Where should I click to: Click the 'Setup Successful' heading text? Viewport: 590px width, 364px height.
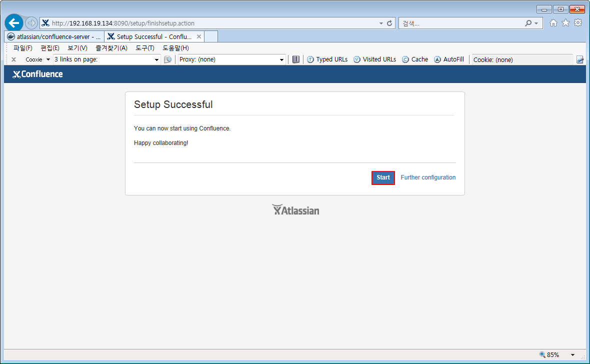173,104
